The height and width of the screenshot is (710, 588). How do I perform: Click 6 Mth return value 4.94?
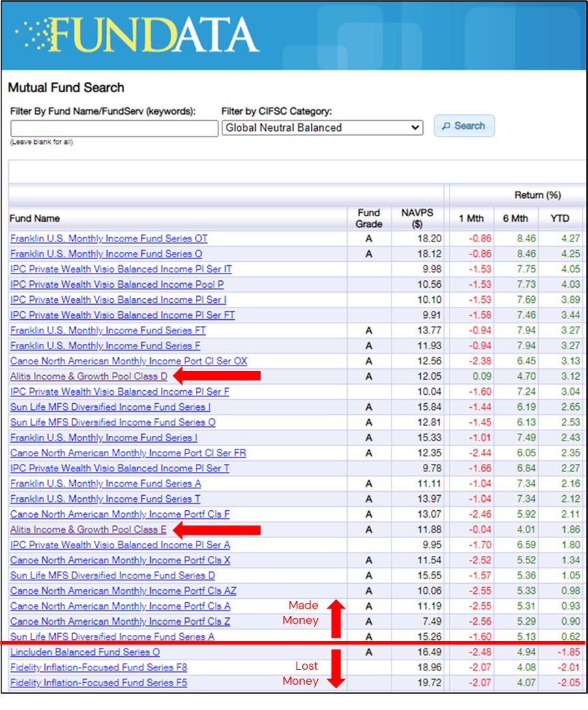coord(527,653)
